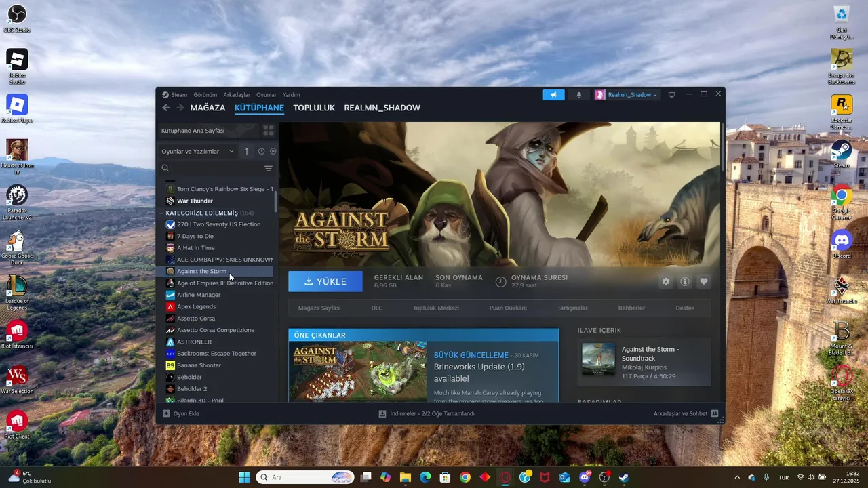Select the KÜTÜPHANE tab

[259, 108]
